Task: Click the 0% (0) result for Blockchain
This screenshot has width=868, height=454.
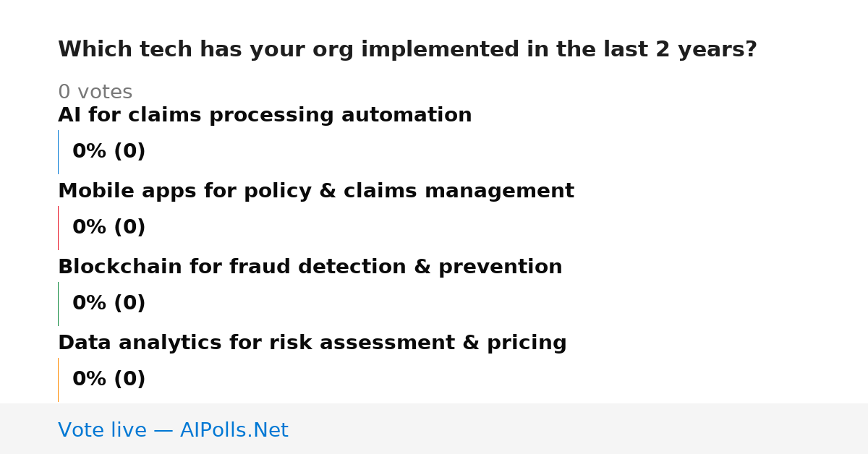Action: (x=109, y=304)
